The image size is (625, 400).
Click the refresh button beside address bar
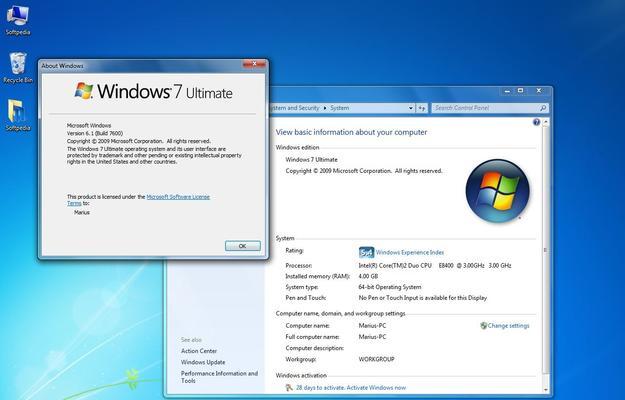pos(422,108)
